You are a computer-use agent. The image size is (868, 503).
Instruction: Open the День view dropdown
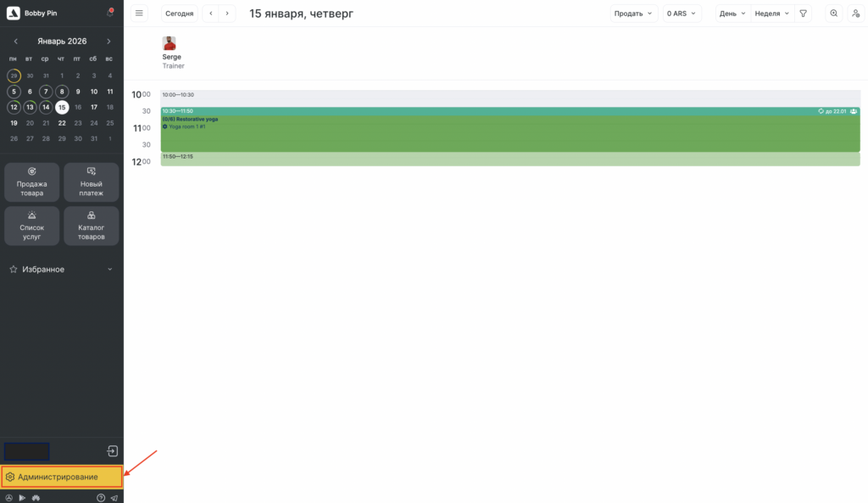[x=732, y=14]
